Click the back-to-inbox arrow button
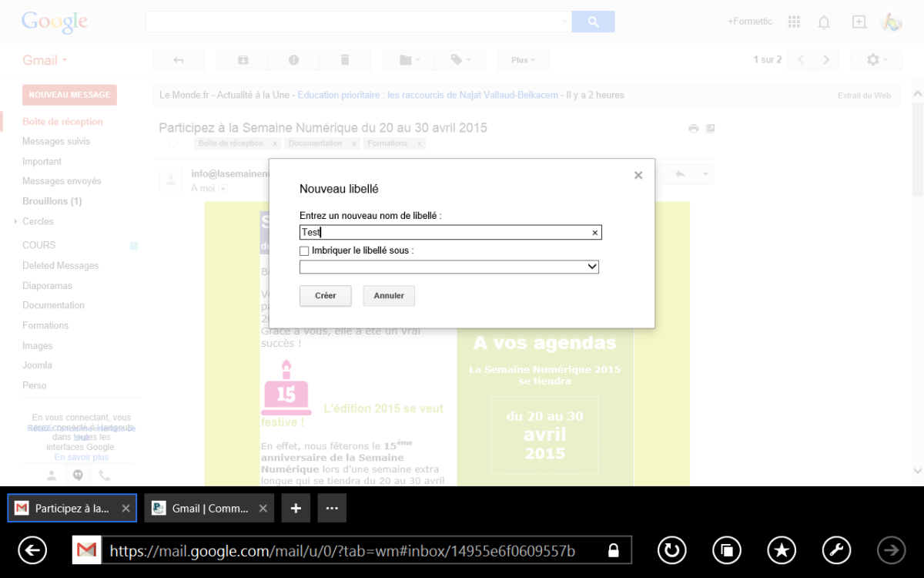 click(x=179, y=60)
